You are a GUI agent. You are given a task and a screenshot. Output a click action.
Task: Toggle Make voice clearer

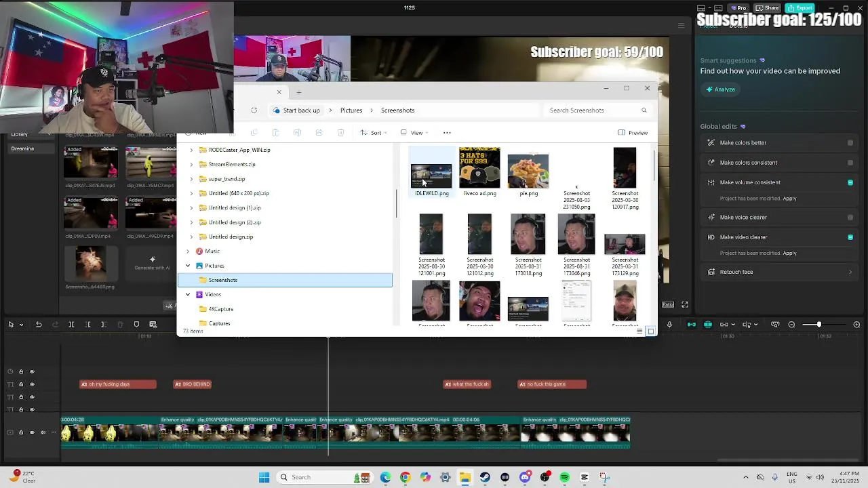click(x=850, y=218)
